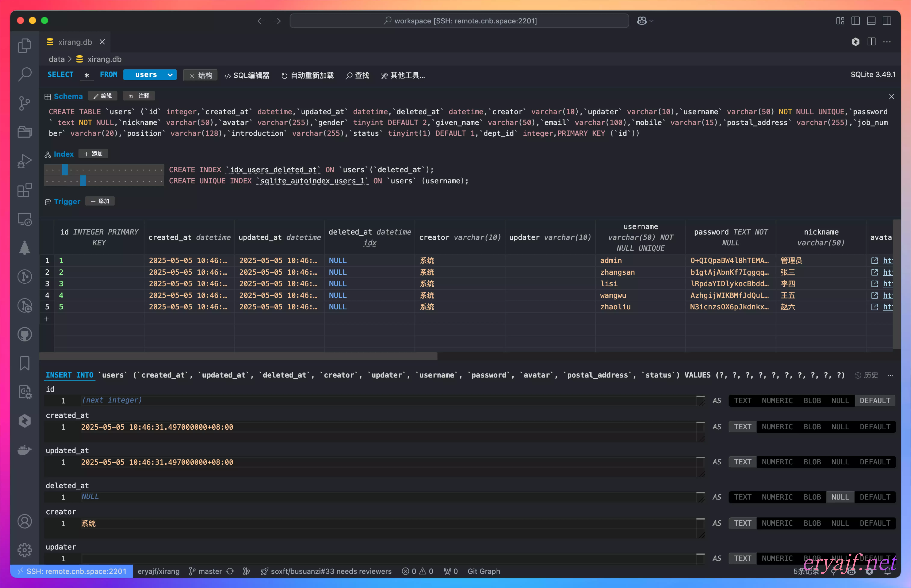Open the GitHub view in activity bar
The height and width of the screenshot is (588, 911).
(x=25, y=334)
